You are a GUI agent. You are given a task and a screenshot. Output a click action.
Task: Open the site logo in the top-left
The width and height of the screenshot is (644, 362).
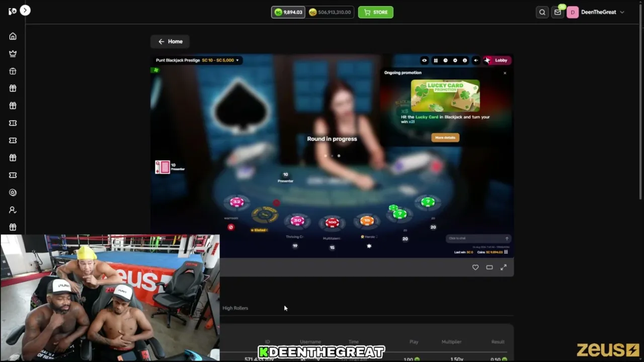(x=13, y=11)
